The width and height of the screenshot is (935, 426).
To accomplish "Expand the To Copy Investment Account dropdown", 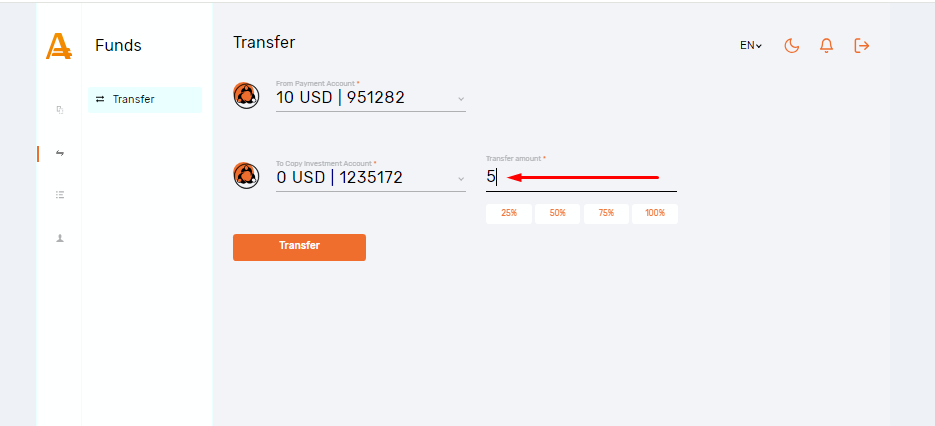I will (x=461, y=178).
